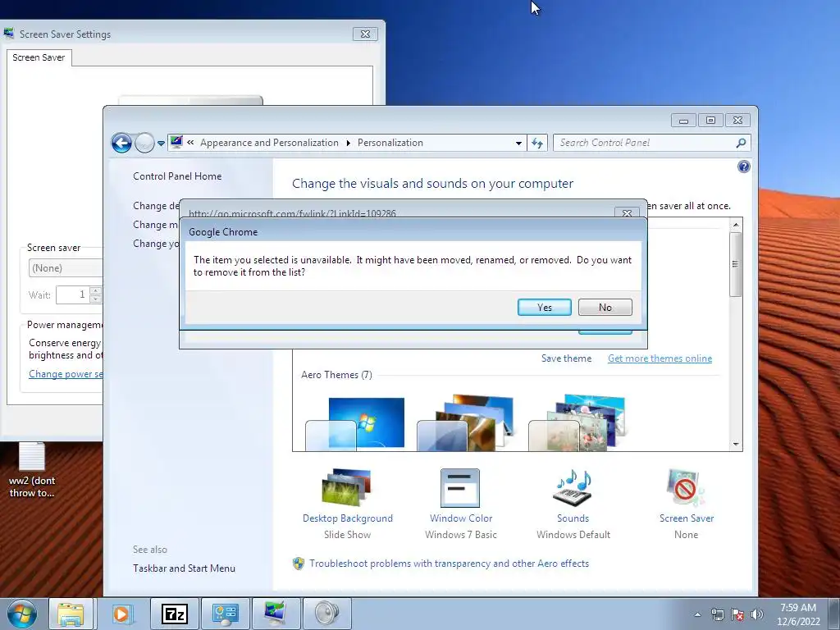Open Desktop Background slide show settings
Image resolution: width=840 pixels, height=630 pixels.
click(347, 487)
